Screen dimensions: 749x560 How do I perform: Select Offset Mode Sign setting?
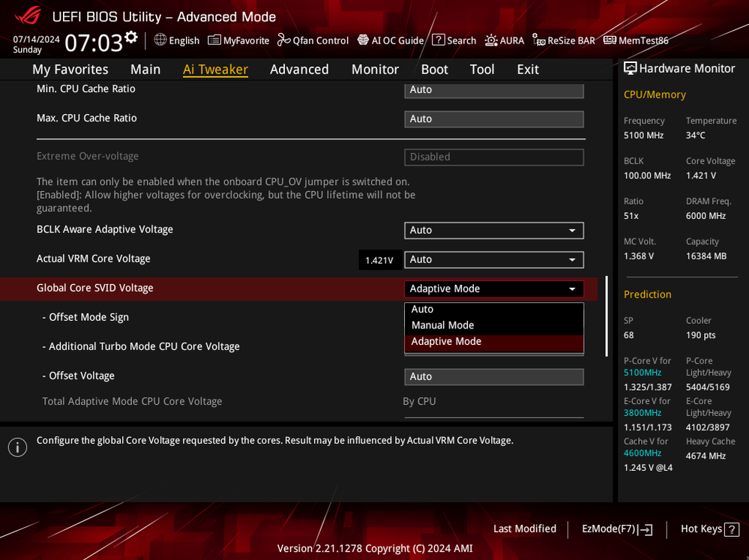tap(85, 317)
